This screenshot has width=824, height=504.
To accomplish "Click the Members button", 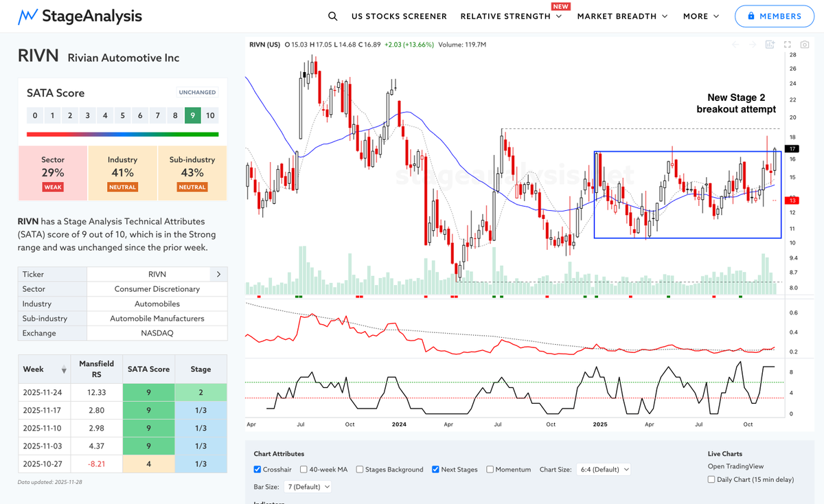I will [x=773, y=16].
